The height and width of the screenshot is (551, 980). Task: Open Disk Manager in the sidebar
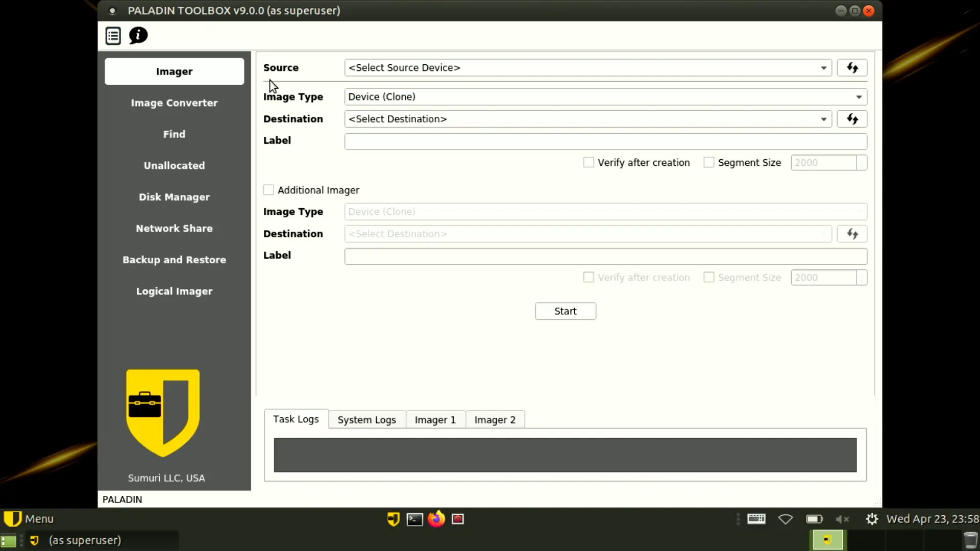[x=174, y=197]
